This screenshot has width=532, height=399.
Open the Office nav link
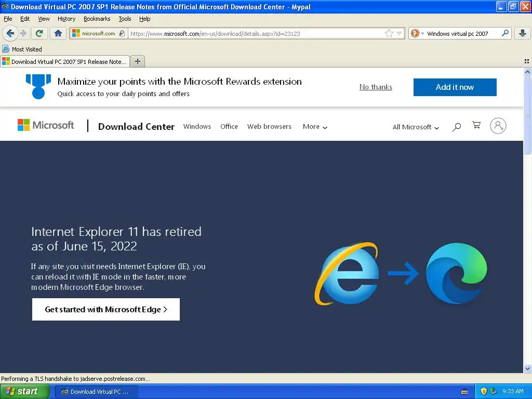point(229,127)
